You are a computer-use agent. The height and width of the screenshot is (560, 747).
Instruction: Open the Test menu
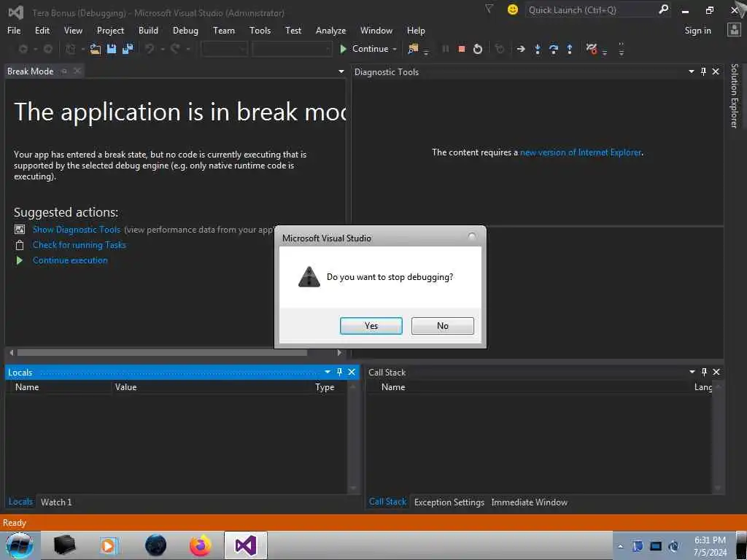(x=293, y=31)
